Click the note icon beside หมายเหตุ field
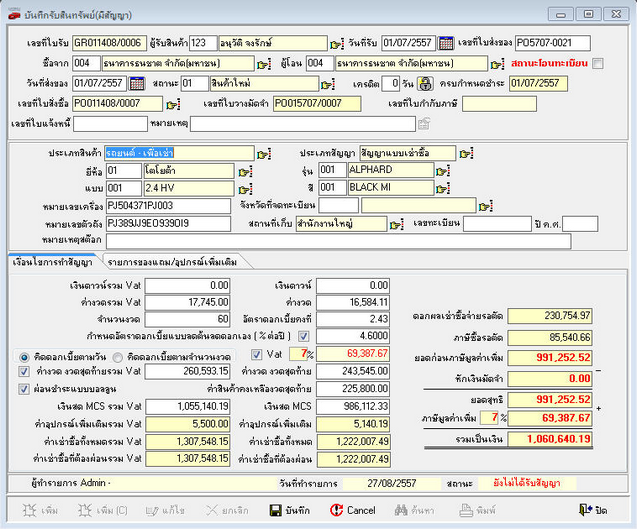 424,124
